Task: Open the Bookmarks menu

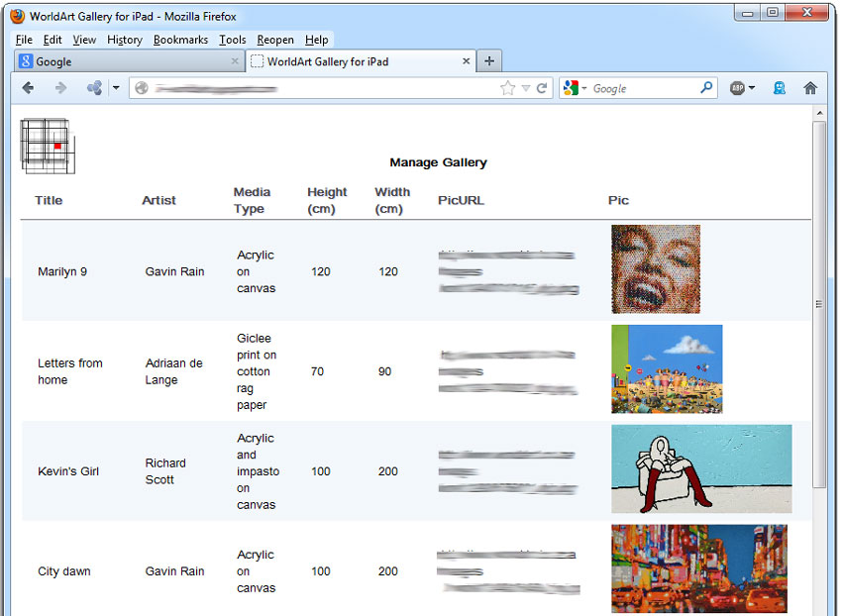Action: [x=180, y=40]
